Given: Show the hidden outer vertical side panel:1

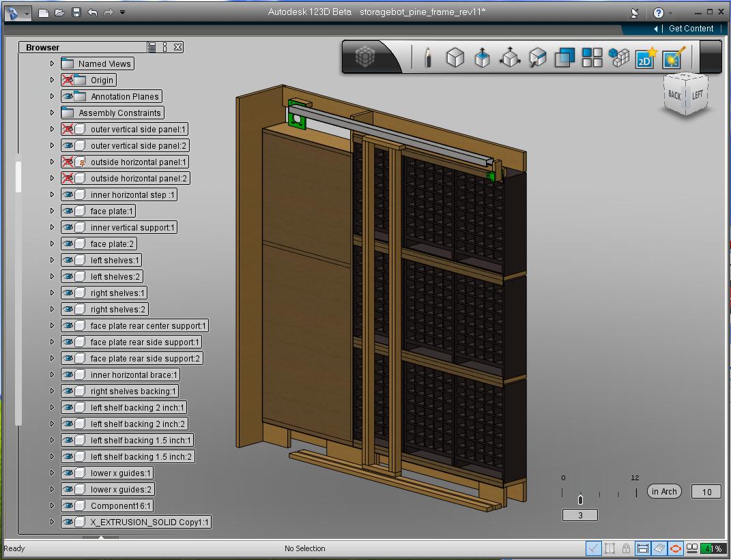Looking at the screenshot, I should click(68, 129).
